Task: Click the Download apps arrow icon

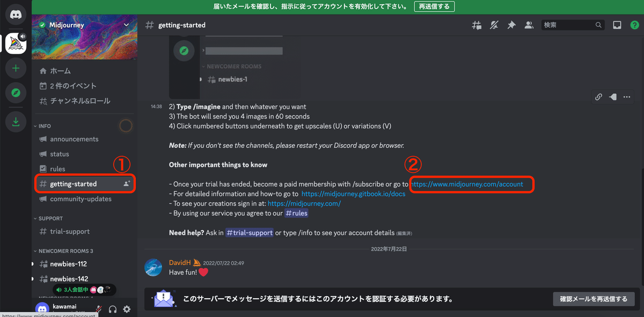Action: click(x=16, y=122)
